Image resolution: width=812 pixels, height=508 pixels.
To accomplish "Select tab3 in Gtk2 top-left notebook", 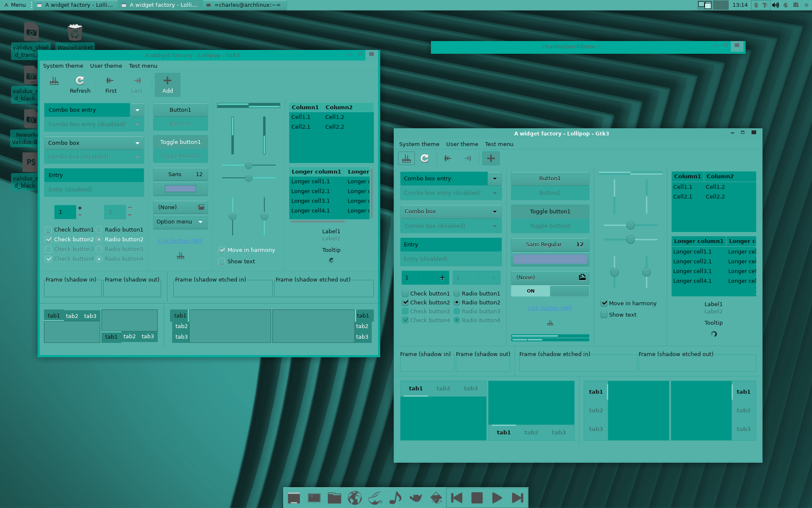I will (90, 316).
